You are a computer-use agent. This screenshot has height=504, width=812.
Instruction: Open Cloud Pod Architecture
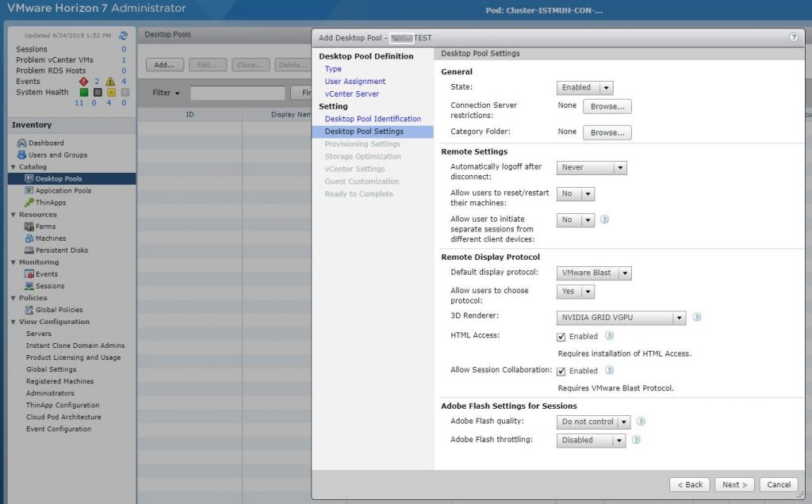click(x=63, y=417)
